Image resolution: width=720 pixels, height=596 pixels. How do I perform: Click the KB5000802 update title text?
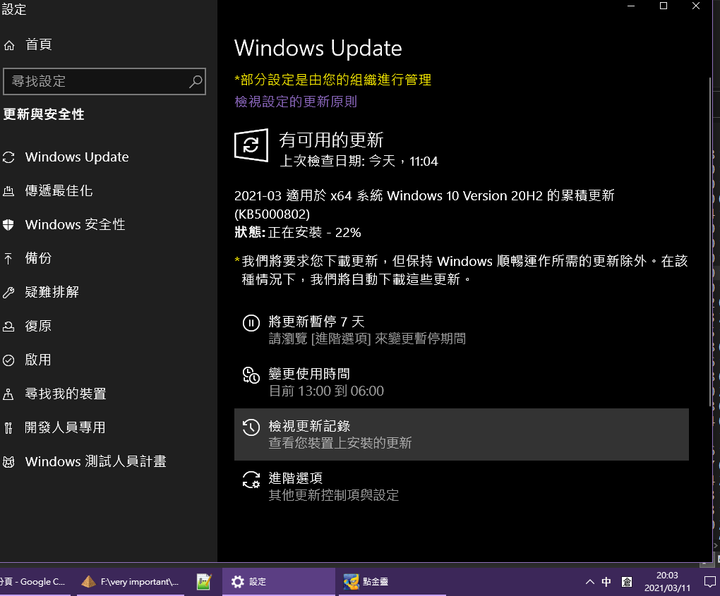424,205
